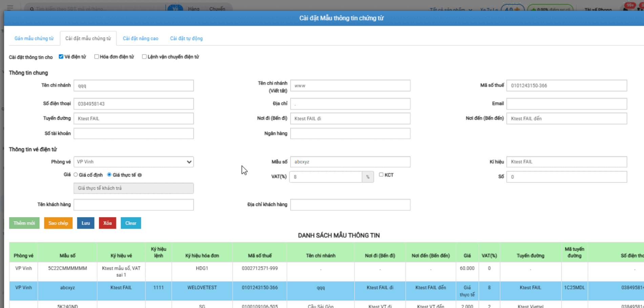Image resolution: width=644 pixels, height=308 pixels.
Task: Select the 5C22CMMMMMM row in the list
Action: [x=67, y=271]
